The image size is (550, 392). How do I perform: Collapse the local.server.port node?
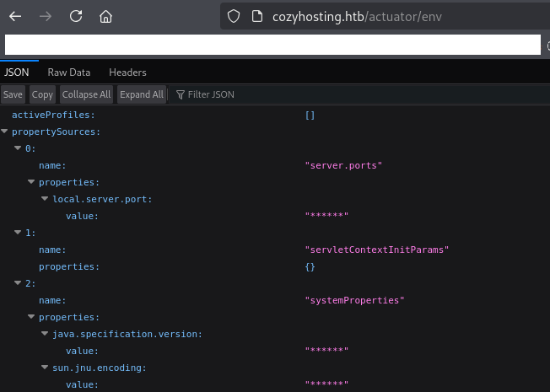point(46,199)
